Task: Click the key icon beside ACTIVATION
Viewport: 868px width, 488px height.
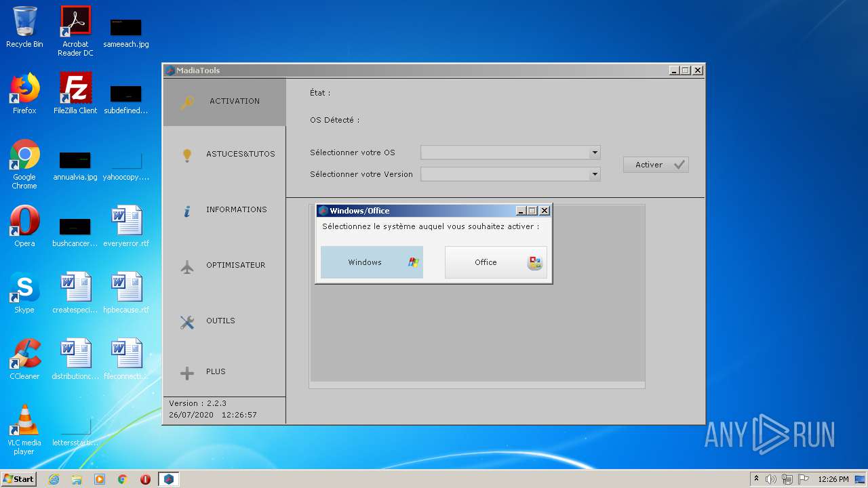Action: pos(187,102)
